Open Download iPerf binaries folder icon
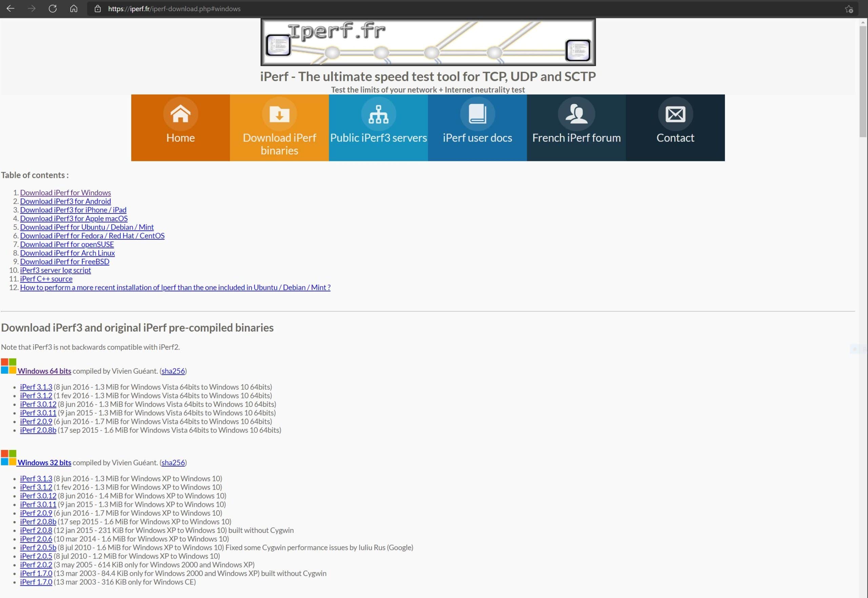This screenshot has height=598, width=868. pos(279,114)
